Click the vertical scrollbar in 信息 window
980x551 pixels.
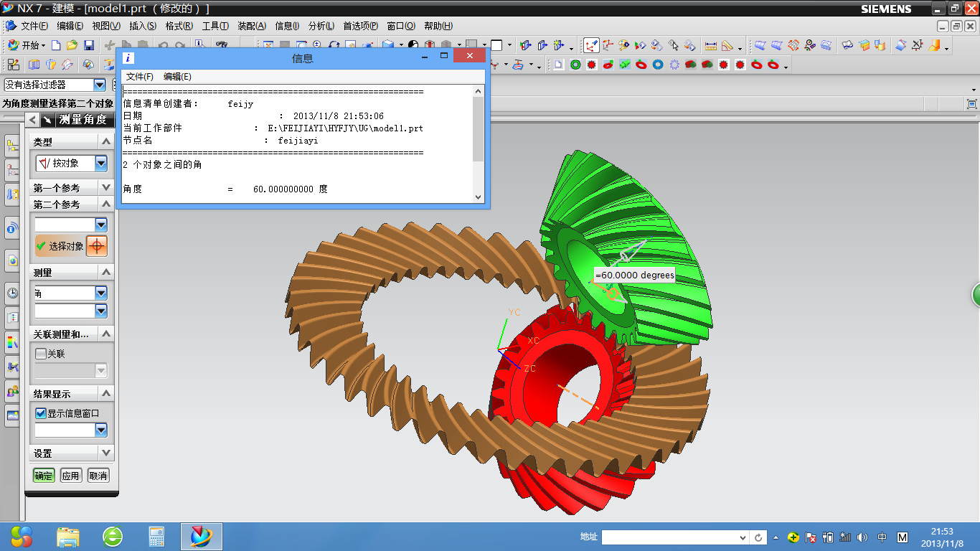(x=479, y=130)
